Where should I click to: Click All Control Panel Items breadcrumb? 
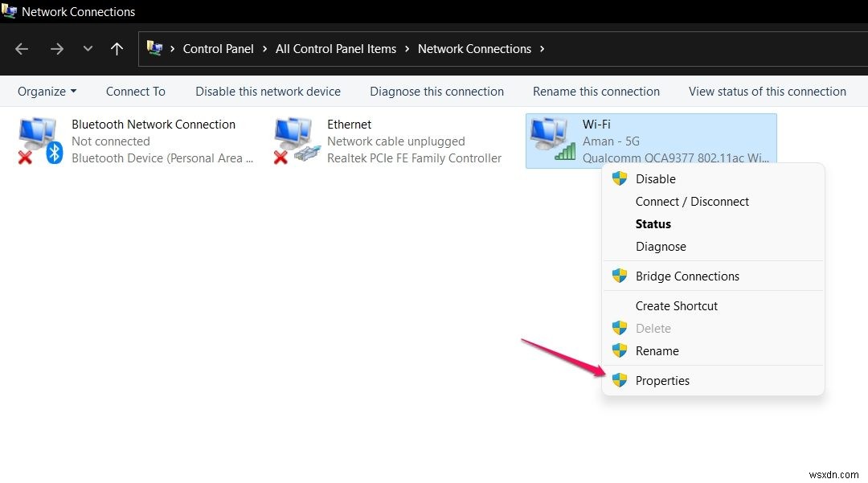(336, 49)
